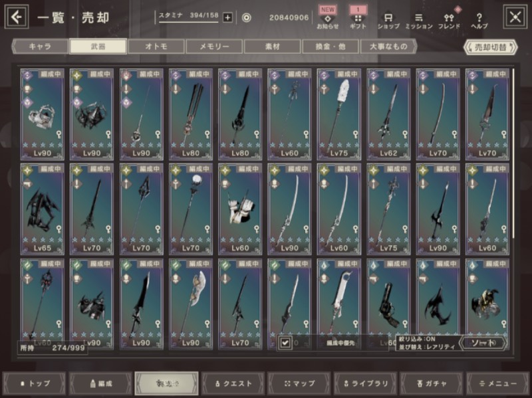Open the ミッション missions icon
532x398 pixels.
419,21
